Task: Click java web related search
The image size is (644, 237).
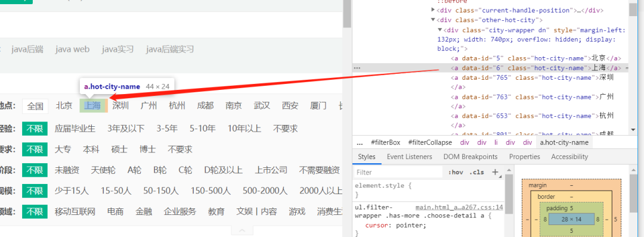Action: (x=72, y=49)
